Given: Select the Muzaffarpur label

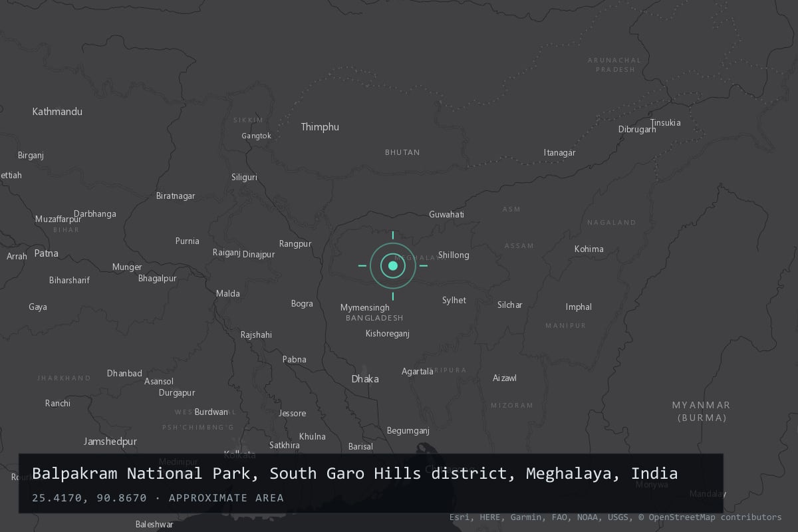Looking at the screenshot, I should tap(59, 219).
